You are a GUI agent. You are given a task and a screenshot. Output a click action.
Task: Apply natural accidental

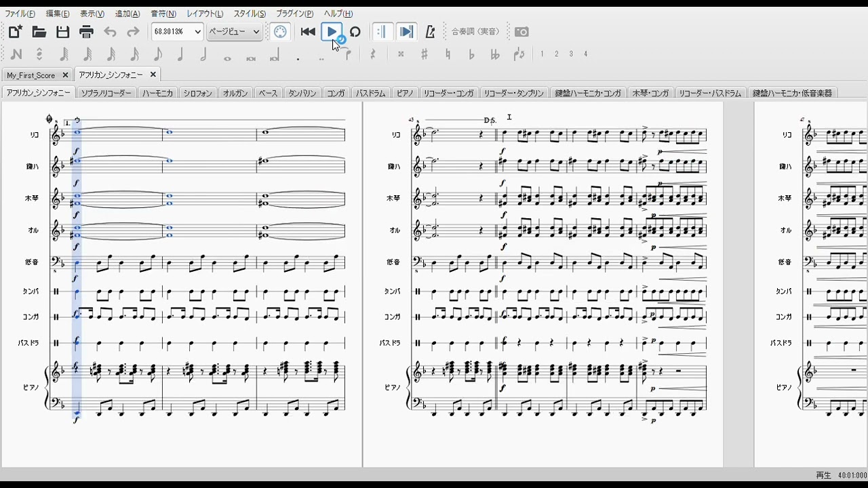click(448, 54)
